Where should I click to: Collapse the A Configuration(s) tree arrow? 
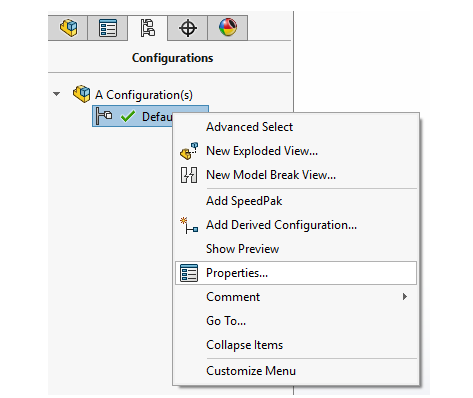[57, 94]
